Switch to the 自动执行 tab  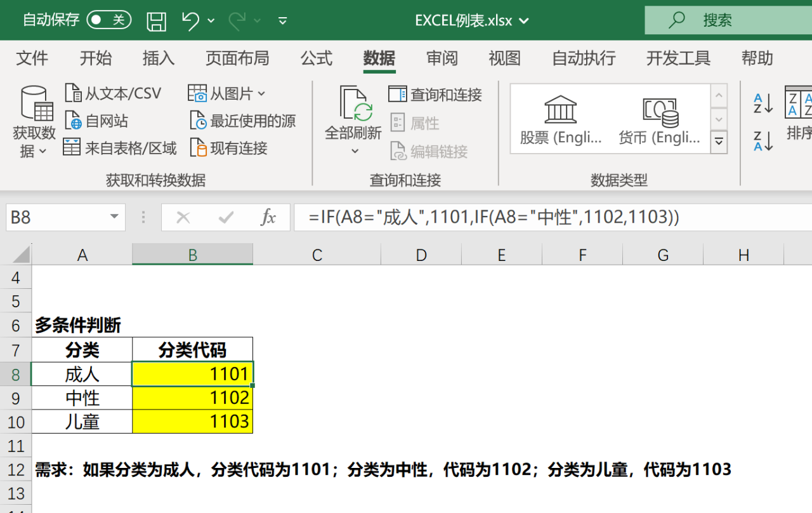tap(584, 58)
